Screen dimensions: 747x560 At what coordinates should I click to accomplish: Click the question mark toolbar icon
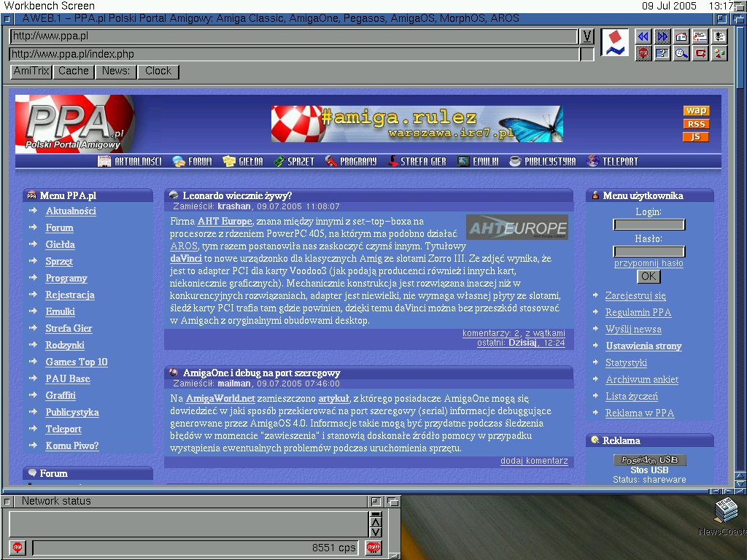pyautogui.click(x=662, y=52)
